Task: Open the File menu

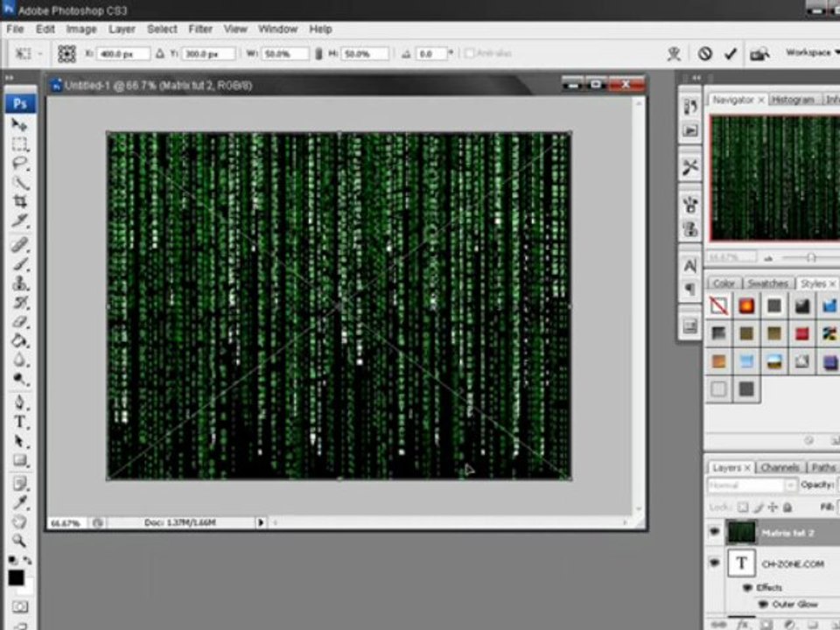Action: pos(15,29)
